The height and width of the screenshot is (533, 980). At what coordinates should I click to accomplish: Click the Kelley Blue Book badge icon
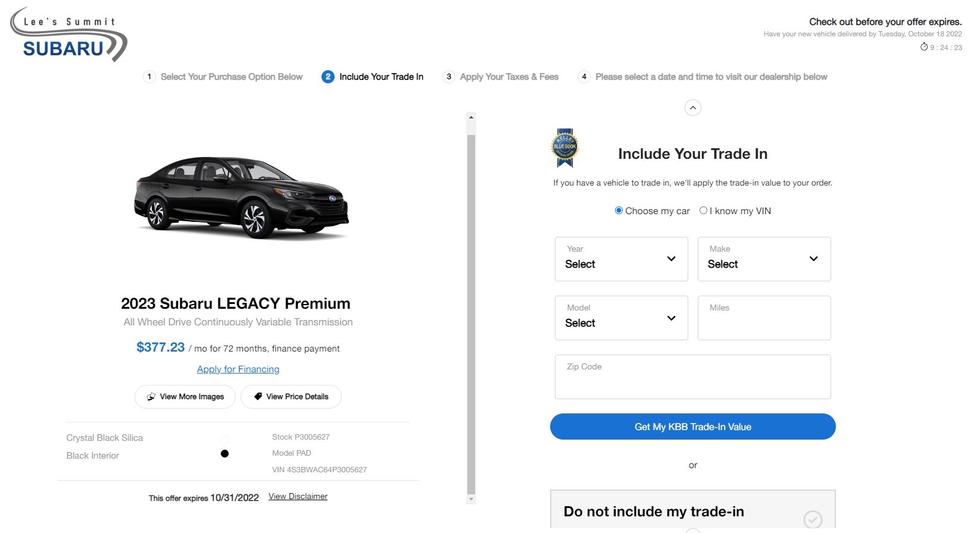(x=564, y=148)
